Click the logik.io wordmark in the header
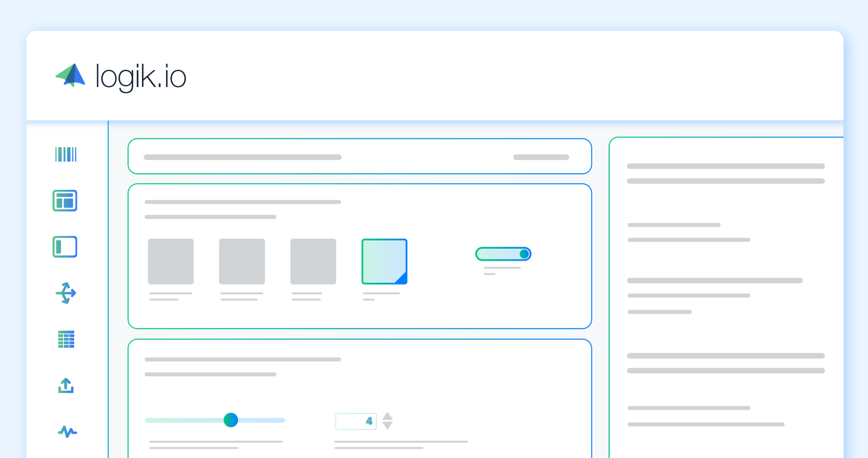The height and width of the screenshot is (458, 868). click(x=140, y=77)
